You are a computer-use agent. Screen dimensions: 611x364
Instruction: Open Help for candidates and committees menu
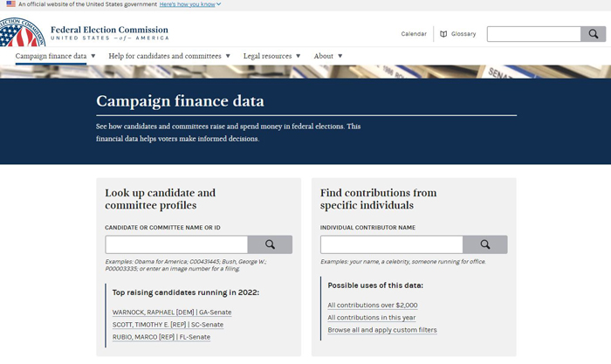pos(165,56)
